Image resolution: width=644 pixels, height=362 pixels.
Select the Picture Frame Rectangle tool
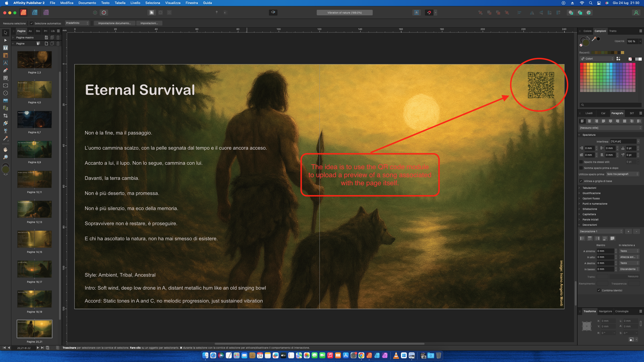coord(6,85)
